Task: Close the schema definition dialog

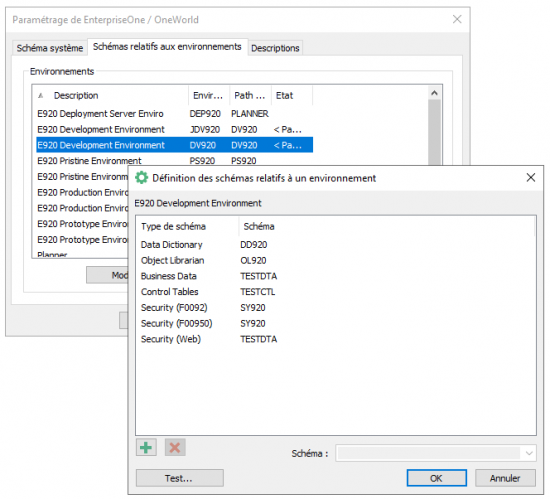Action: pos(530,177)
